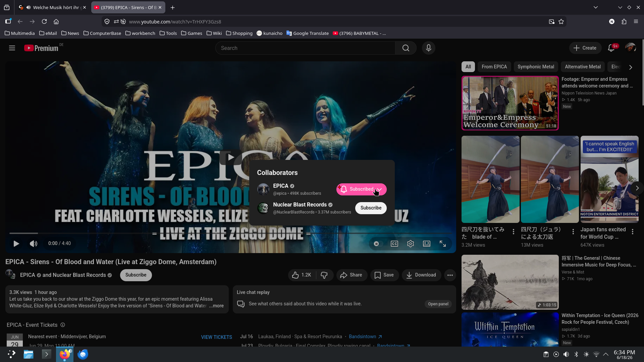Open the file manager in the taskbar
The image size is (644, 362).
tap(29, 354)
